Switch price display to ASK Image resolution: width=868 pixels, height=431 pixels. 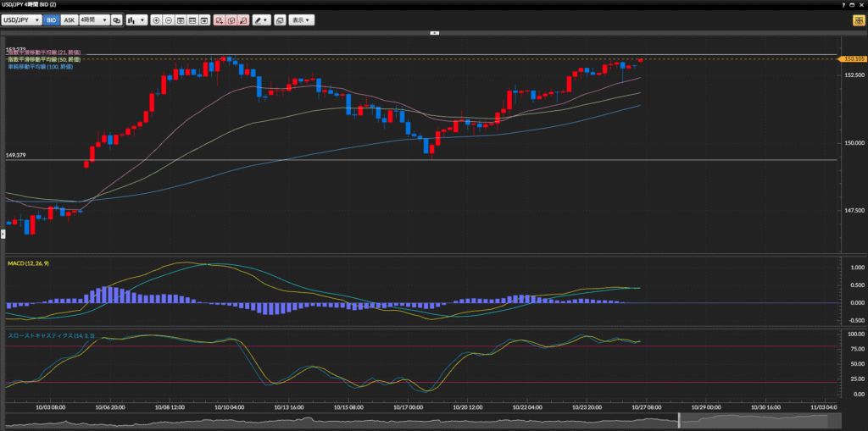pyautogui.click(x=69, y=19)
